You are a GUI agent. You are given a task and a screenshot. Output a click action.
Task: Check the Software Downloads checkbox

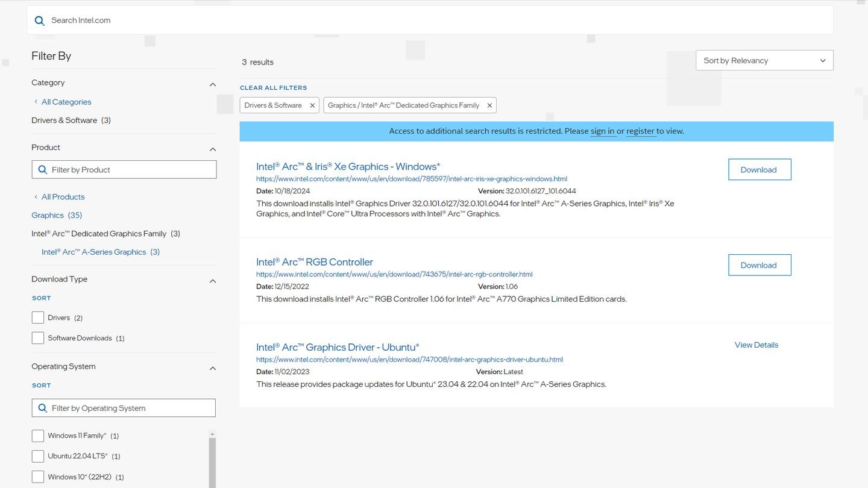38,338
